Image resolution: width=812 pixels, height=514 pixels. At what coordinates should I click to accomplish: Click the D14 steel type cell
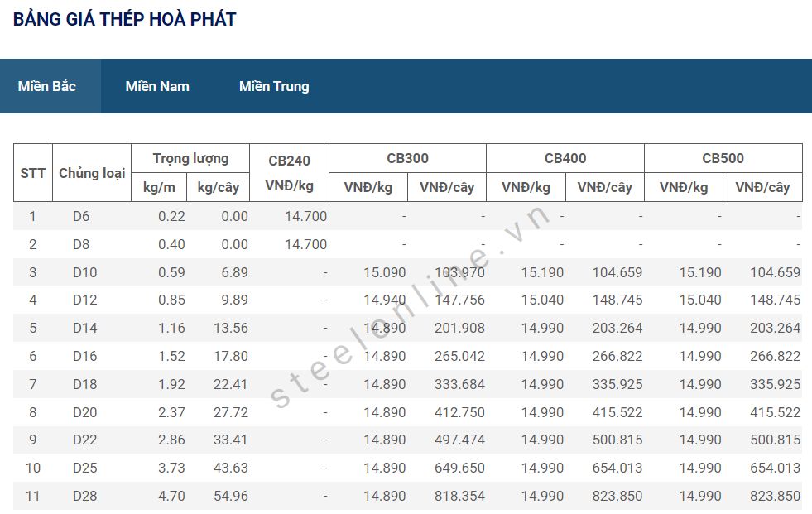[85, 328]
